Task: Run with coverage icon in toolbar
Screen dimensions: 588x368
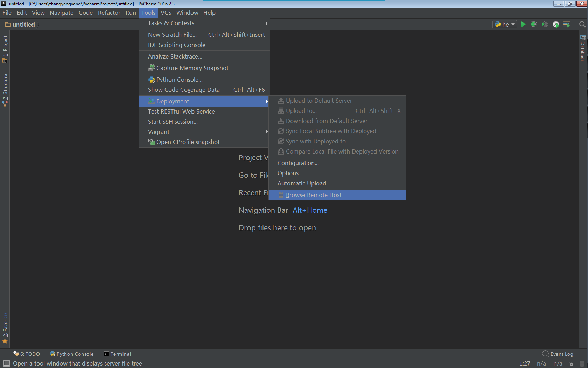Action: 545,24
